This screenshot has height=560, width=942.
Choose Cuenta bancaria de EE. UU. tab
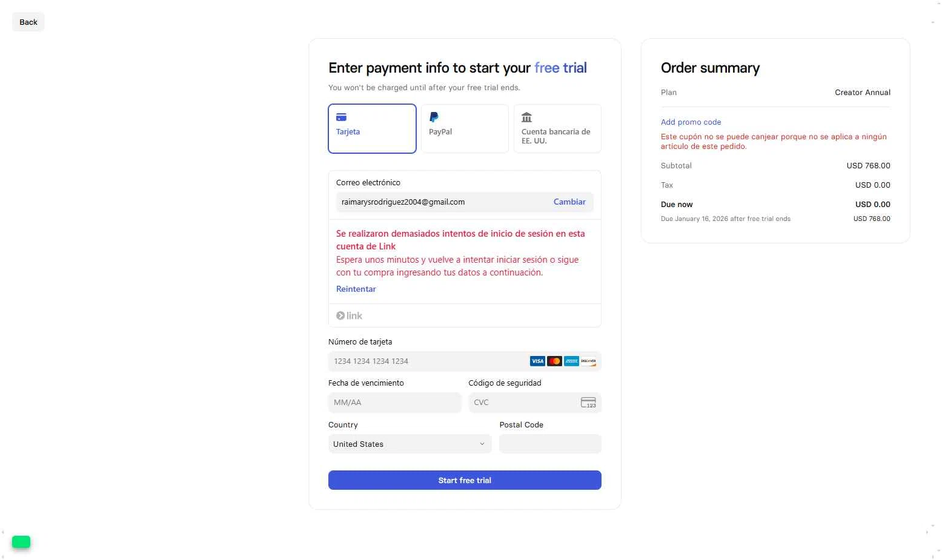point(557,128)
